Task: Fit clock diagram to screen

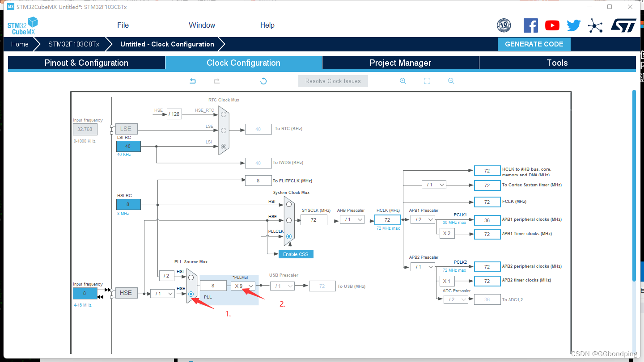Action: (x=427, y=81)
